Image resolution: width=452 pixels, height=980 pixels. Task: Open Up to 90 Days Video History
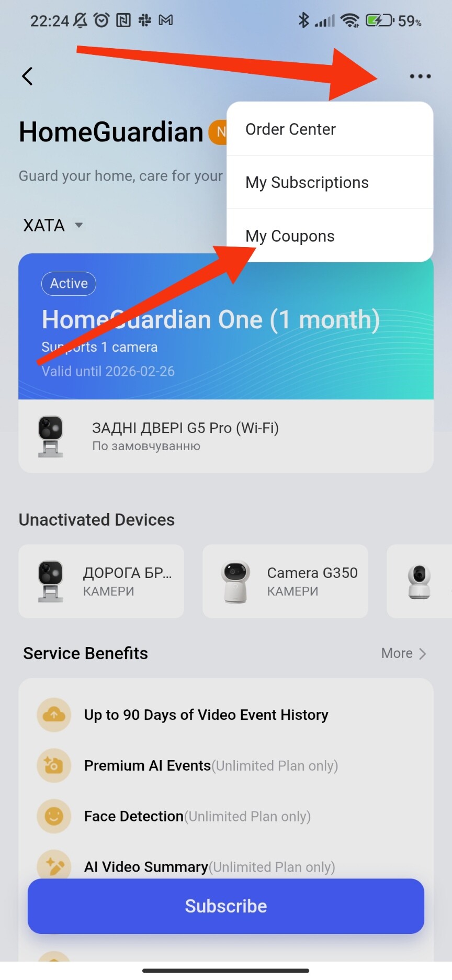pos(206,715)
